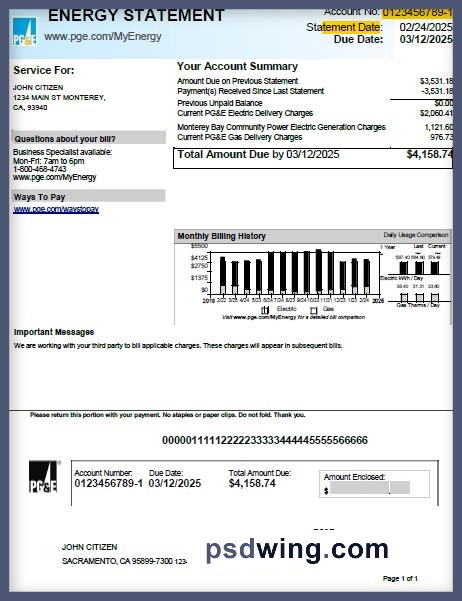Click the Electric legend marker under the chart
Screen dimensions: 462x601
coord(265,310)
